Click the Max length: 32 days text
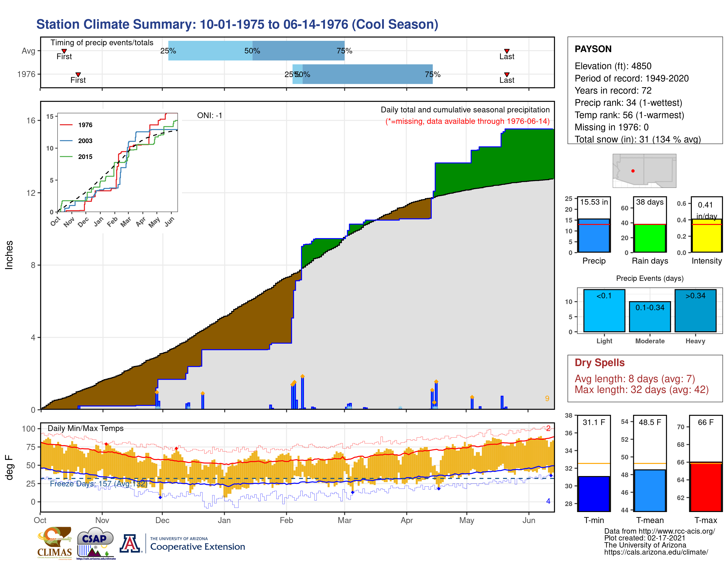The height and width of the screenshot is (563, 728). tap(641, 389)
